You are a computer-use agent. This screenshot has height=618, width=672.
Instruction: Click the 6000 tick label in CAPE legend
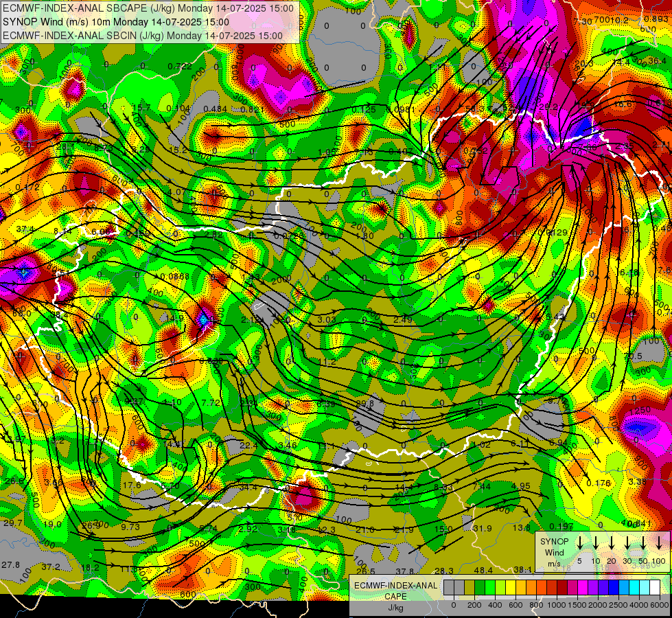pos(660,605)
